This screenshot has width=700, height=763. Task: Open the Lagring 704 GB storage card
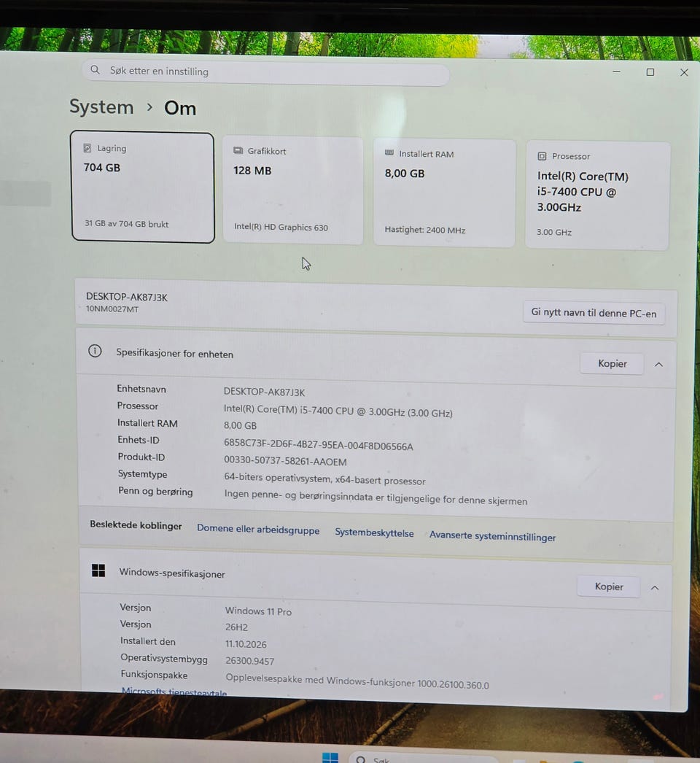(142, 187)
